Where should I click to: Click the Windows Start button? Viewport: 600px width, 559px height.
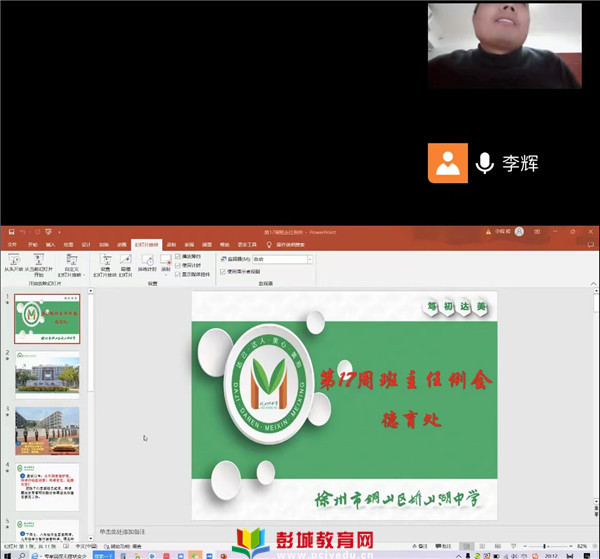tap(7, 556)
